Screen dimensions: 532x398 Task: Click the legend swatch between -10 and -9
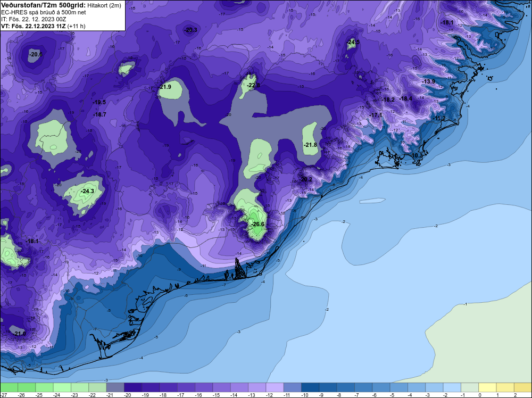click(x=310, y=387)
